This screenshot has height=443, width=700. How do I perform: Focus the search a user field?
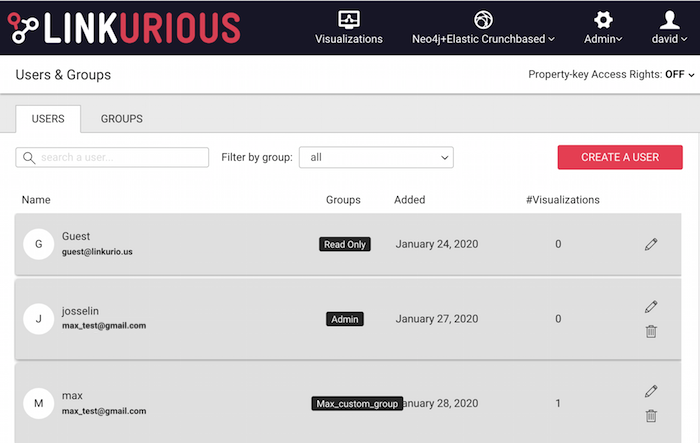coord(112,158)
